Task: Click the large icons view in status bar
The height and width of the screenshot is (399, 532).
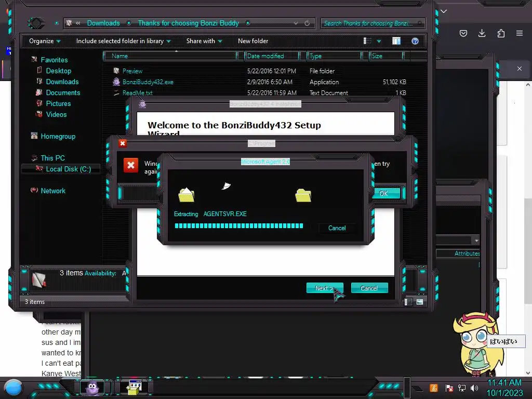Action: point(420,302)
